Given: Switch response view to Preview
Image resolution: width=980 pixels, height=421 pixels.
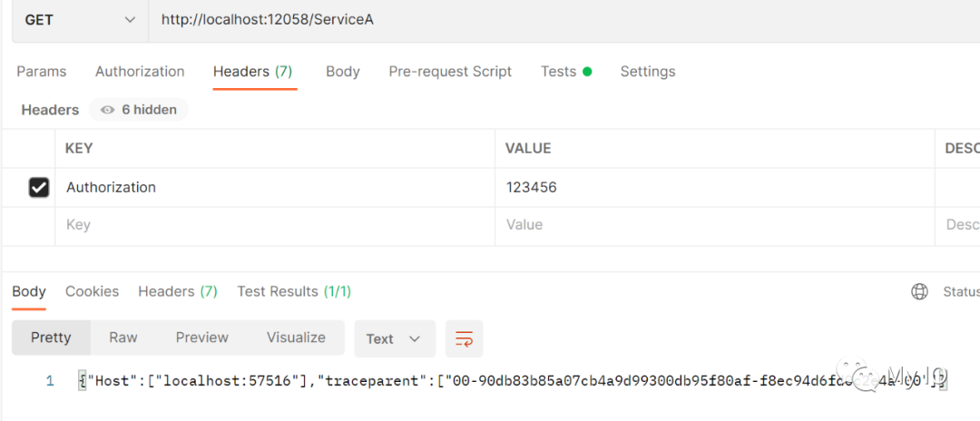Looking at the screenshot, I should 201,338.
